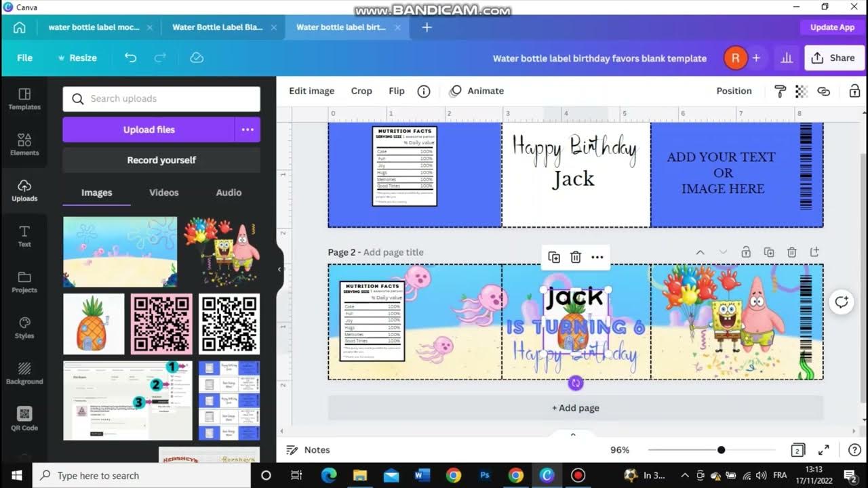Viewport: 868px width, 488px height.
Task: Click Edit image in toolbar
Action: tap(312, 91)
